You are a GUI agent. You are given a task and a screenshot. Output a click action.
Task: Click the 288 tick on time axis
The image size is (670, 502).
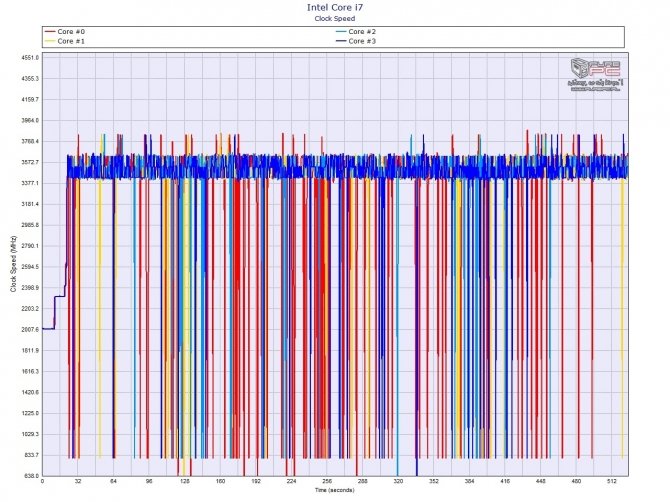(362, 481)
